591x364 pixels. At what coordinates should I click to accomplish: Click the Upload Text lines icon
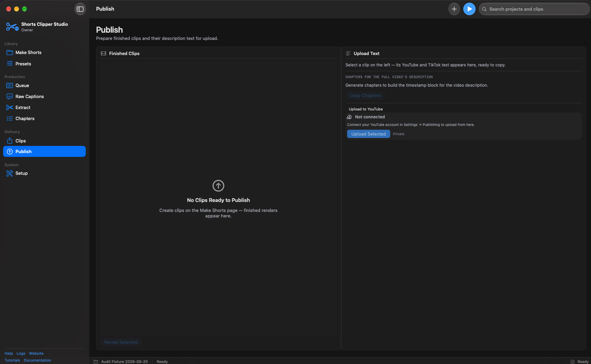point(348,53)
